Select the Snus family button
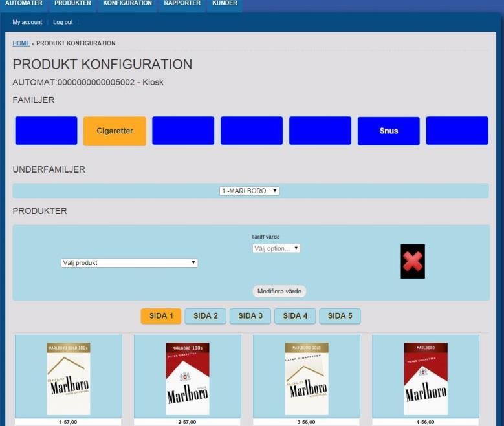The image size is (504, 426). [x=389, y=131]
